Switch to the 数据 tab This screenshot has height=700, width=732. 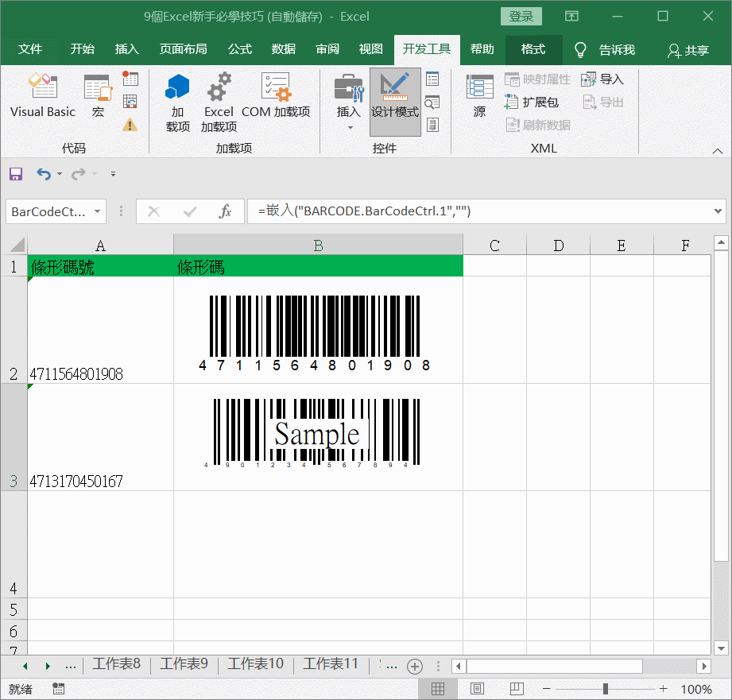click(284, 49)
